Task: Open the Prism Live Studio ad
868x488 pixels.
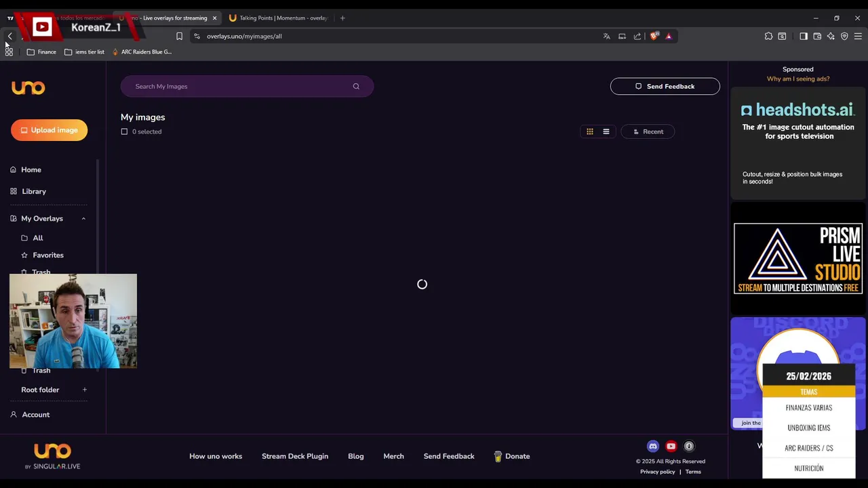Action: (x=798, y=258)
